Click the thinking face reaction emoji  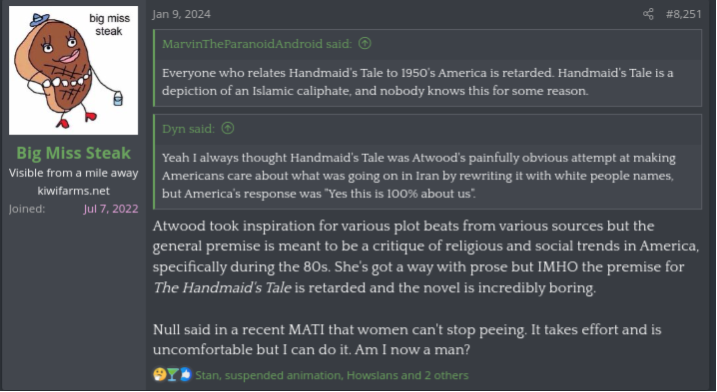point(159,375)
